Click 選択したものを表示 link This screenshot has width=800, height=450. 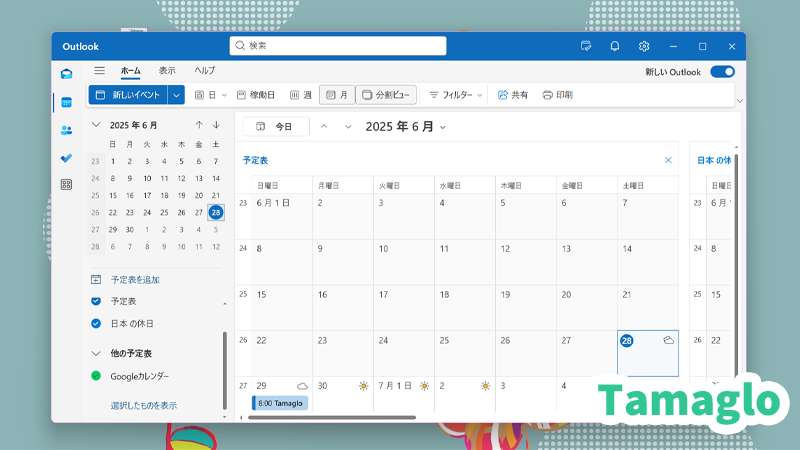pyautogui.click(x=144, y=406)
